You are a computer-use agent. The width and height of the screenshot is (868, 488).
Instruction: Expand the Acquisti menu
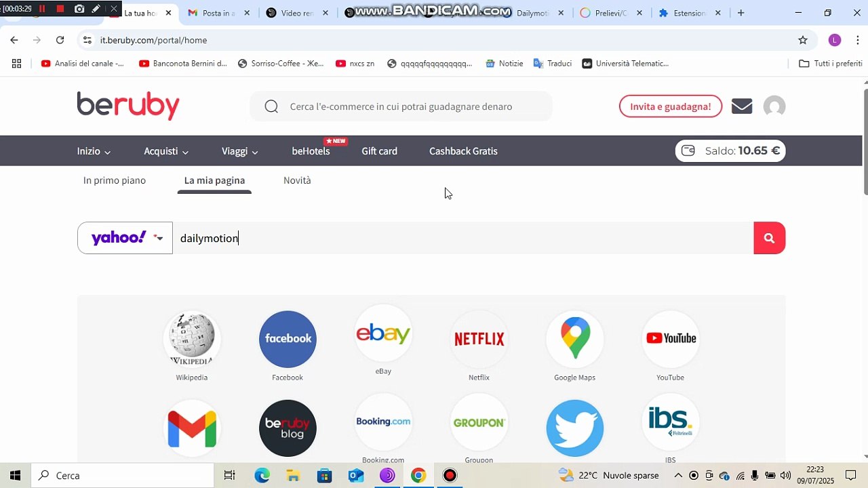(166, 151)
